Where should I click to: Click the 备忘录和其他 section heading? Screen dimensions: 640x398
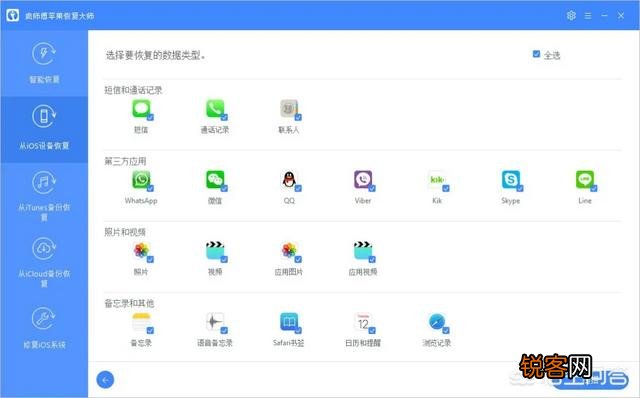(129, 303)
